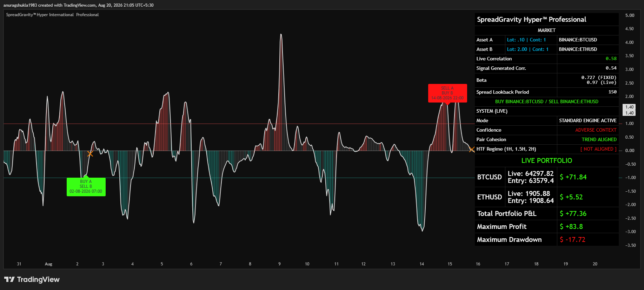Click the Spread Lookback Period value 150
This screenshot has width=644, height=290.
612,92
